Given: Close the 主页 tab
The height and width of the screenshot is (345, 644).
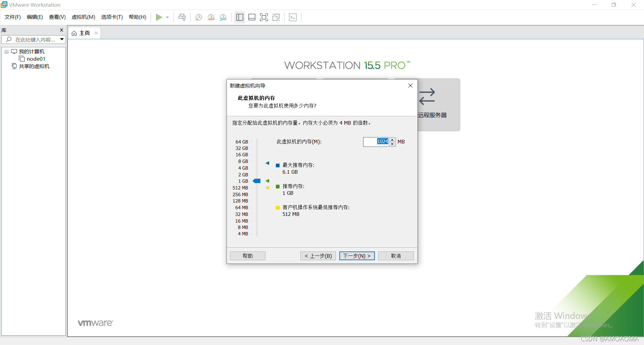Looking at the screenshot, I should coord(96,33).
